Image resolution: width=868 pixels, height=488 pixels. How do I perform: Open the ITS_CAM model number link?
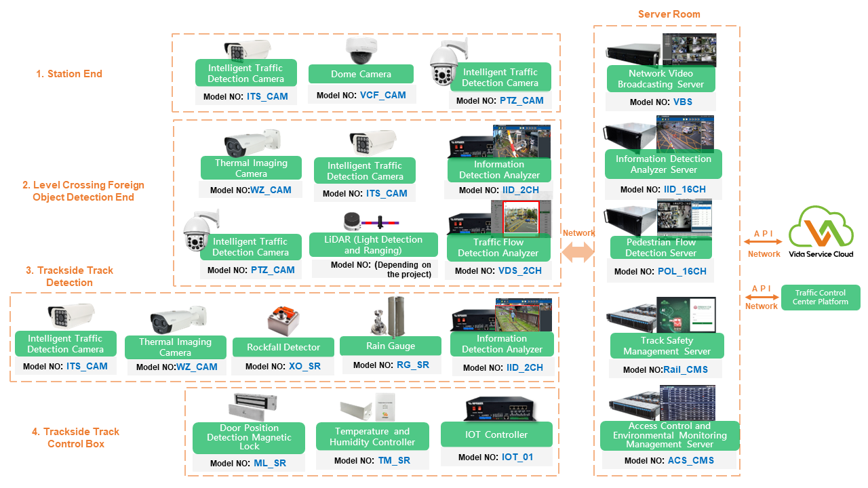pyautogui.click(x=267, y=96)
